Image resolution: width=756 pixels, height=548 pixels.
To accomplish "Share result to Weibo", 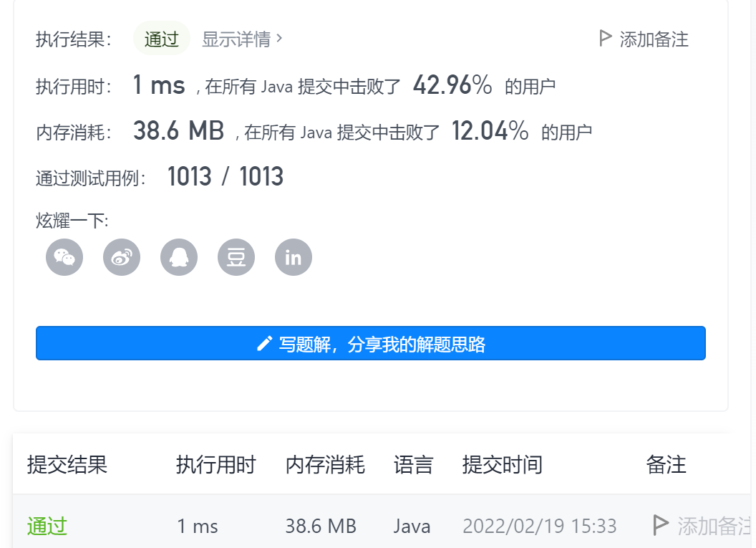I will tap(122, 257).
